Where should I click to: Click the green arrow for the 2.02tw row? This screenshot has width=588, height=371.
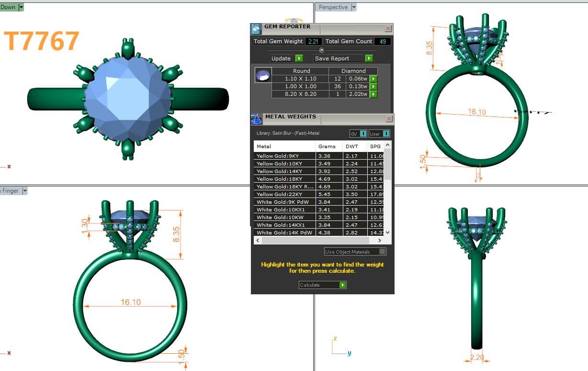click(373, 94)
